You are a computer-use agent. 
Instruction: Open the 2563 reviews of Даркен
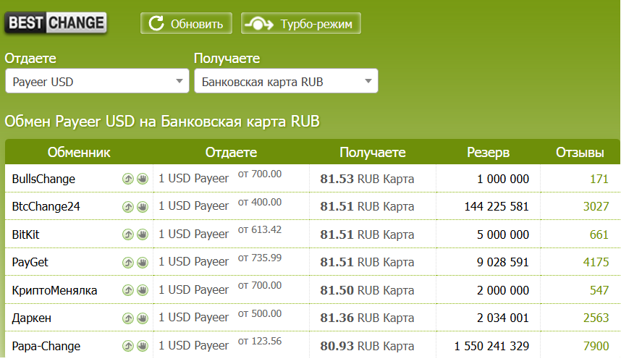(596, 318)
